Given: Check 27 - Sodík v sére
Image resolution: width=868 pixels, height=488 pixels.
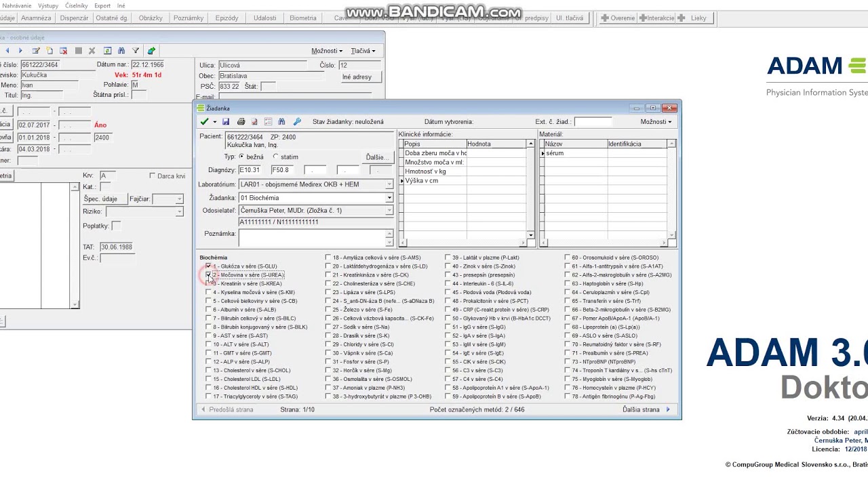Looking at the screenshot, I should 328,327.
